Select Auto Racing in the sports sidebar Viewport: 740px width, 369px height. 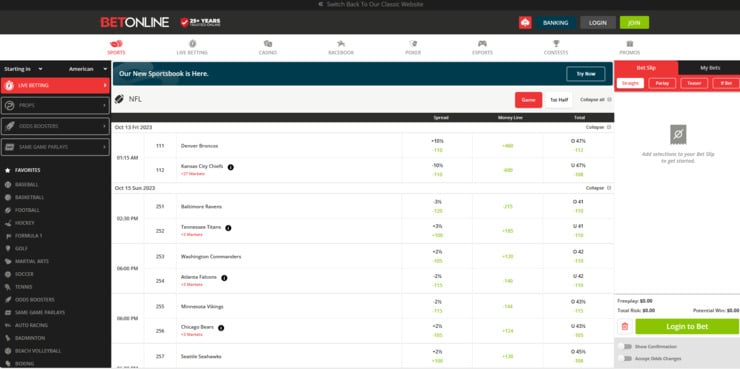point(31,325)
